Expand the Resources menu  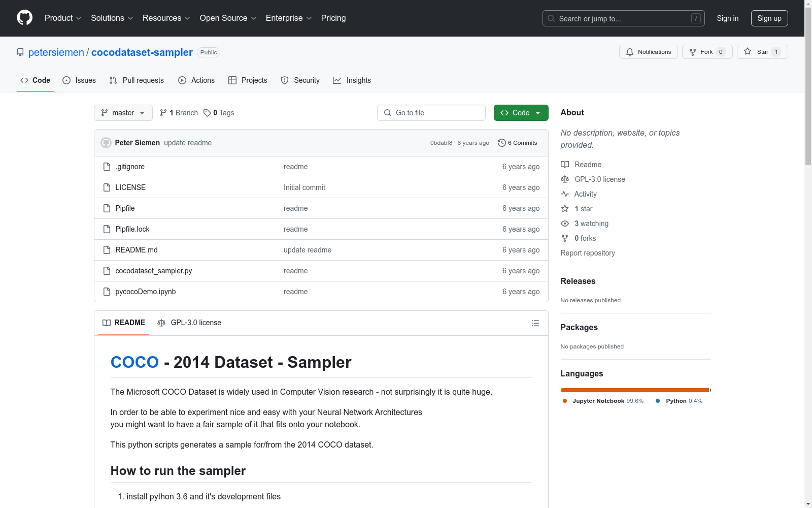tap(166, 18)
